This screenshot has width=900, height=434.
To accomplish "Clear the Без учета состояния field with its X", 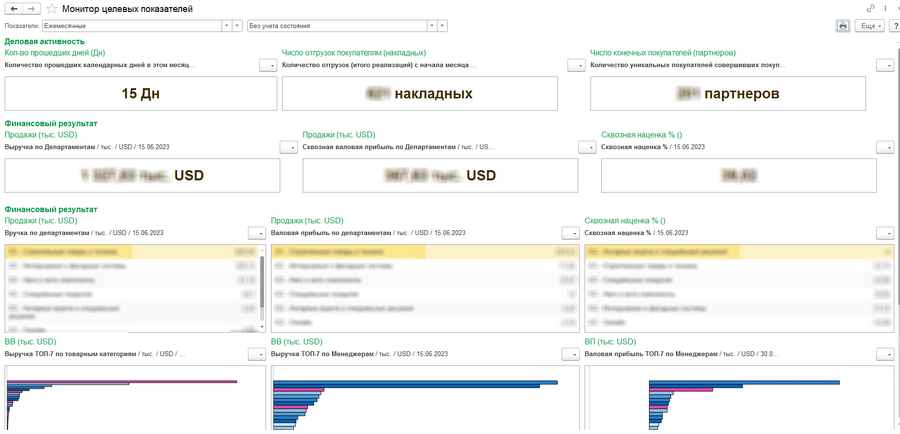I will coord(442,26).
